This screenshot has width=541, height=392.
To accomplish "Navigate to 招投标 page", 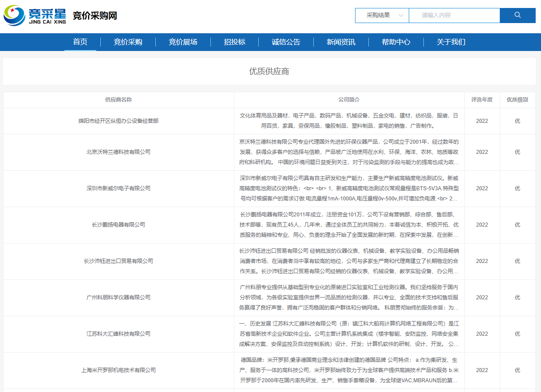I will (x=234, y=42).
